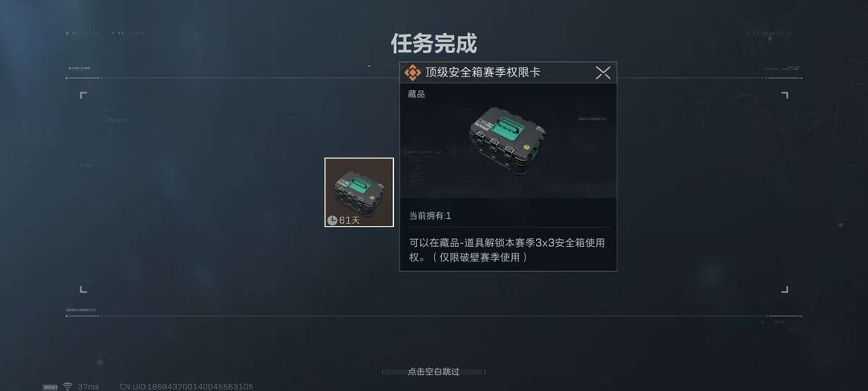Viewport: 868px width, 391px height.
Task: Click the 顶级安全箱赛季权限卡 title text
Action: point(483,72)
